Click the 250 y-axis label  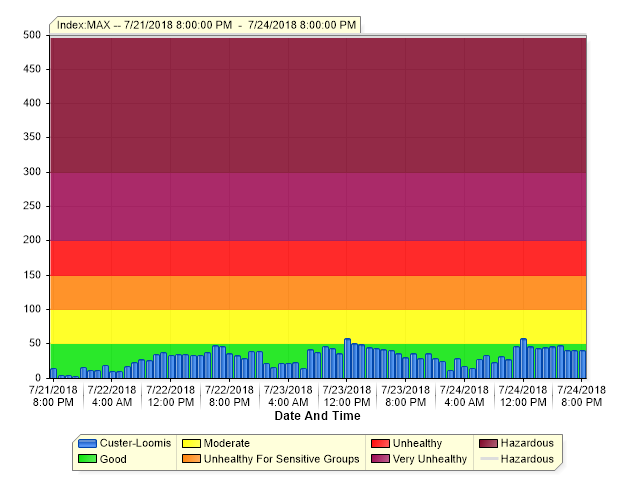click(32, 206)
